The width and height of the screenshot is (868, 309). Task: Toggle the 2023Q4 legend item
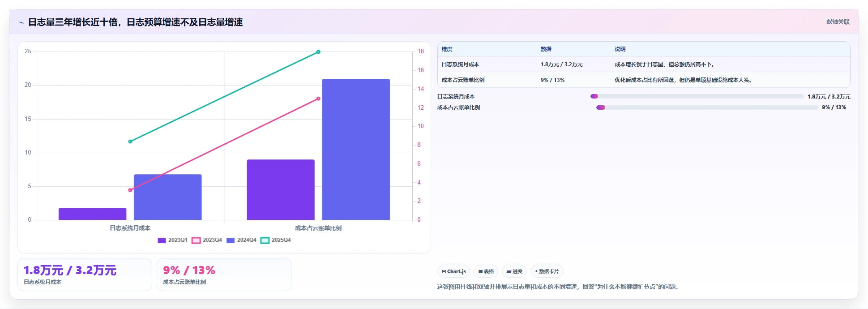(x=207, y=240)
